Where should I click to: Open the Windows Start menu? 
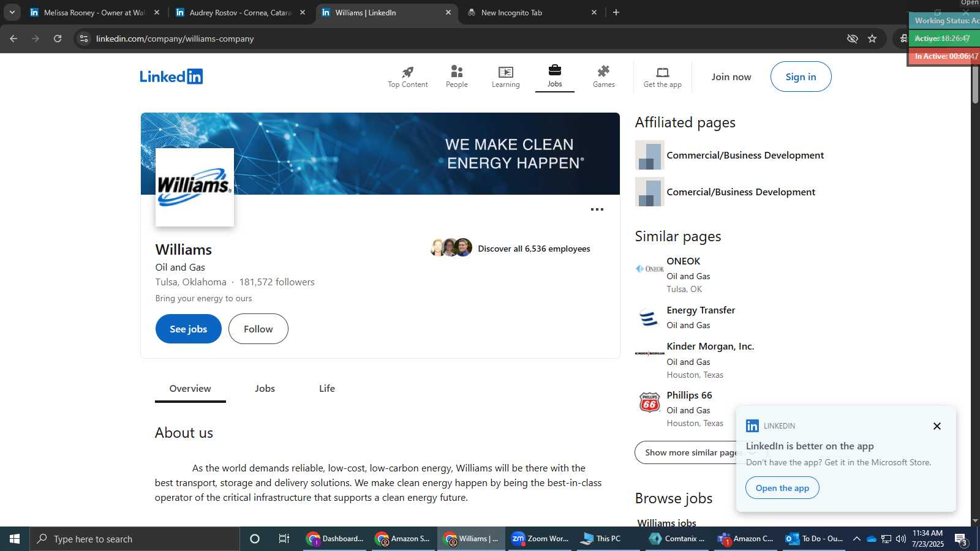pos(15,539)
